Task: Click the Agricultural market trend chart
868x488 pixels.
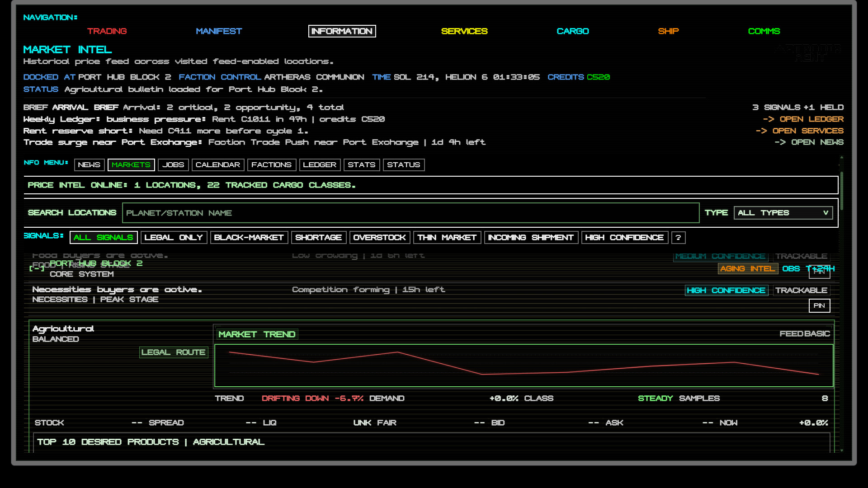Action: (524, 366)
